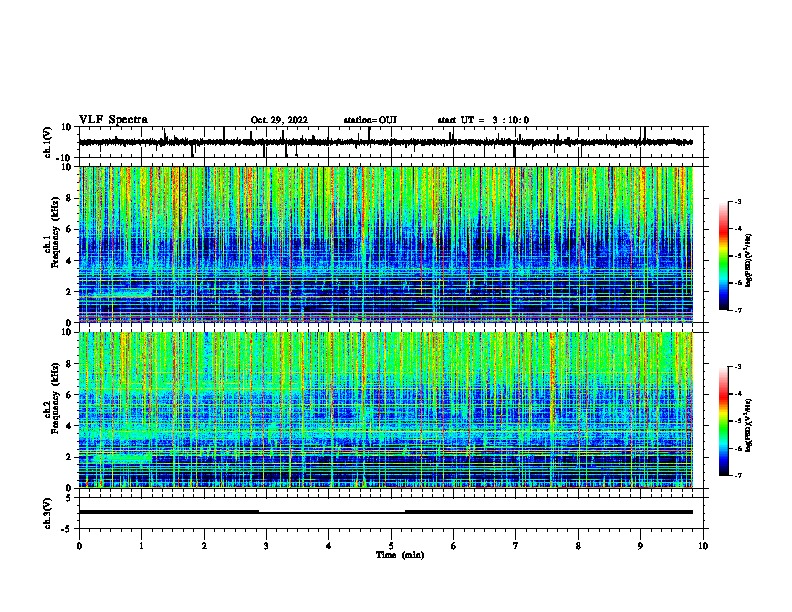This screenshot has width=792, height=612.
Task: Click tick label "6" on the Time axis
Action: (454, 546)
